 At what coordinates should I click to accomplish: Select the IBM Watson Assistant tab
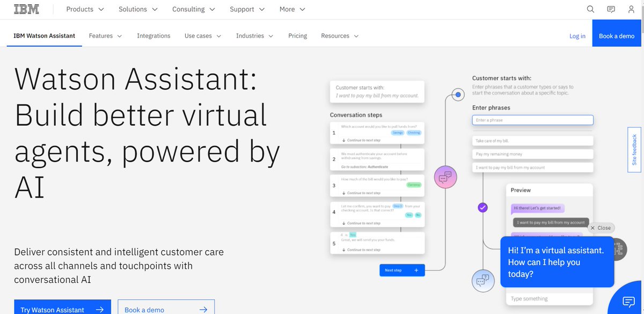tap(45, 36)
